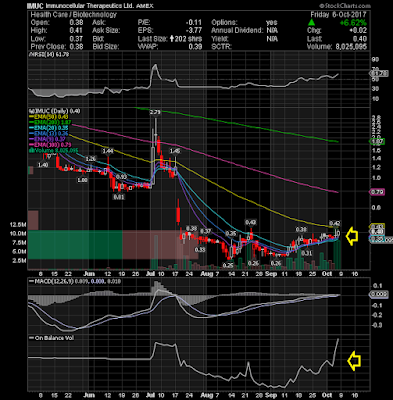Viewport: 393px width, 400px height.
Task: Click the green EMA(200) legend entry
Action: click(49, 123)
